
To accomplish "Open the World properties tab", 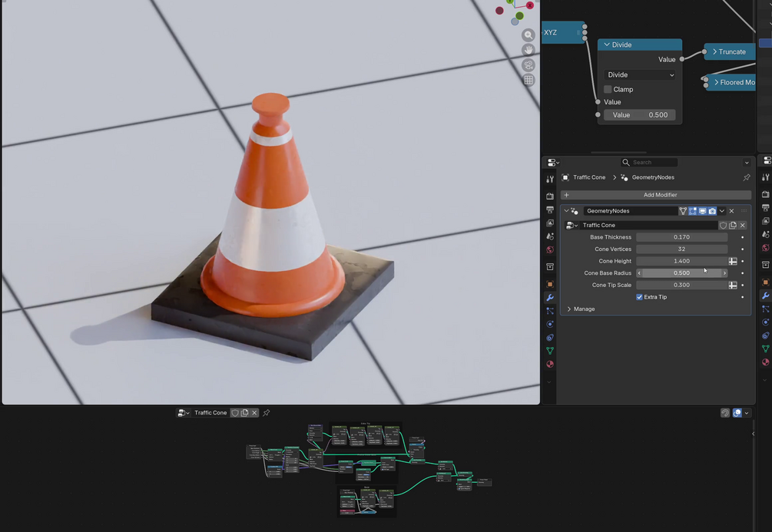I will coord(550,249).
